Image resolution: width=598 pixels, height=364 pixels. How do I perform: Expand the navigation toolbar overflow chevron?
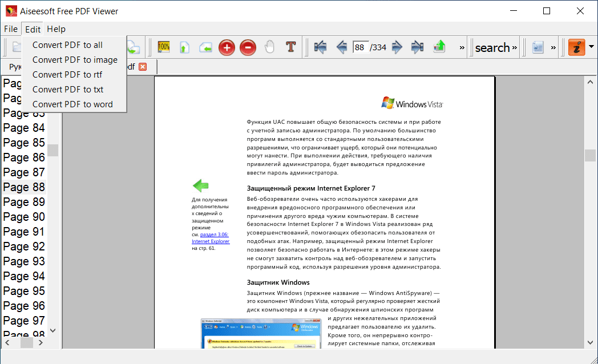pos(462,48)
